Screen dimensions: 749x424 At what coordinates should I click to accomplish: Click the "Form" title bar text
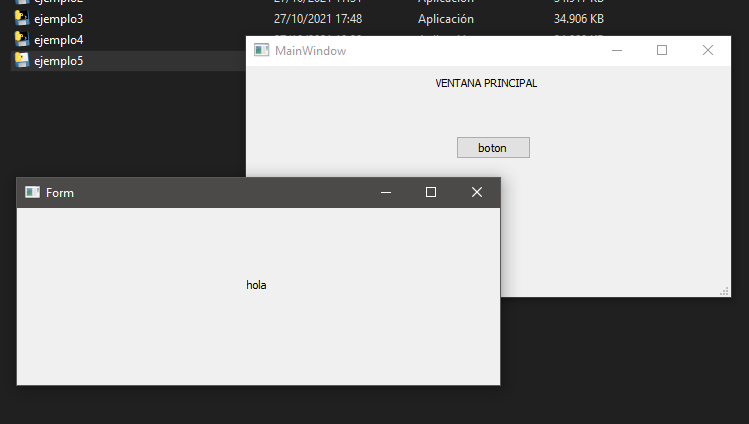(60, 192)
